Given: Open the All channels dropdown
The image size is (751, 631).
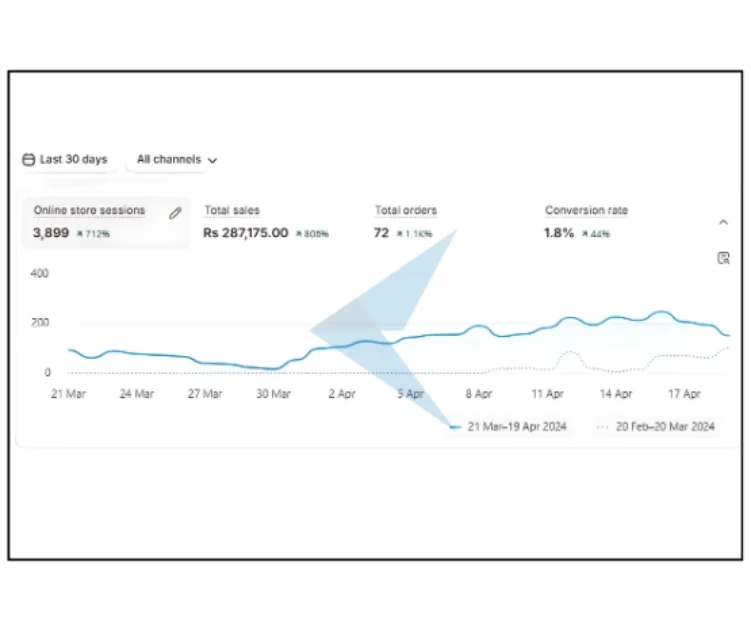Looking at the screenshot, I should point(177,159).
